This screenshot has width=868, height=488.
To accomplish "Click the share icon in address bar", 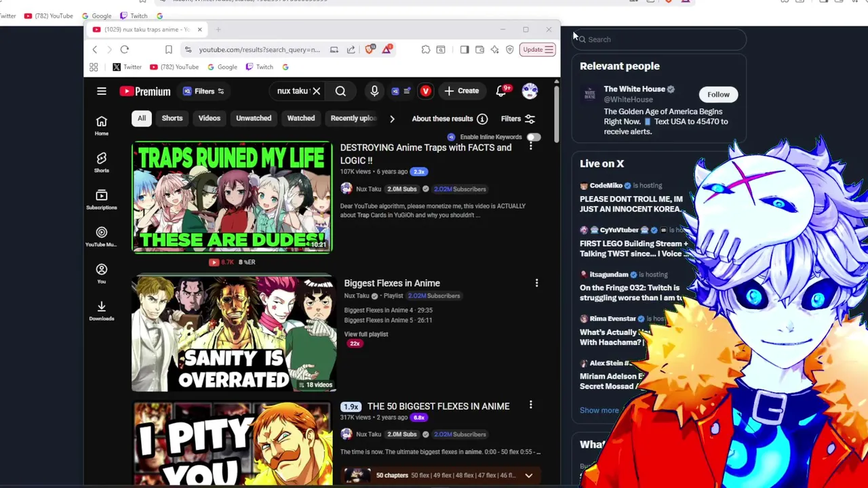I will coord(351,49).
